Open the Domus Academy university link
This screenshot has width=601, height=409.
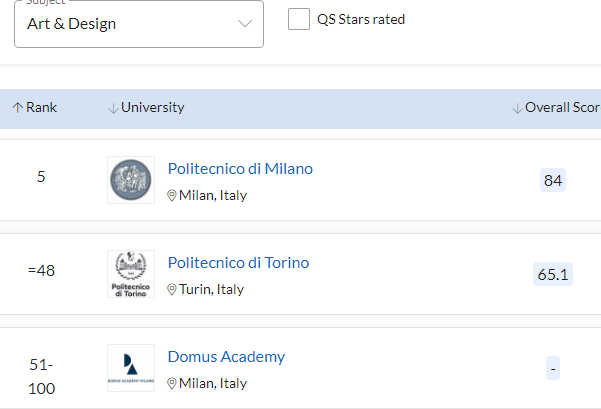pyautogui.click(x=226, y=357)
